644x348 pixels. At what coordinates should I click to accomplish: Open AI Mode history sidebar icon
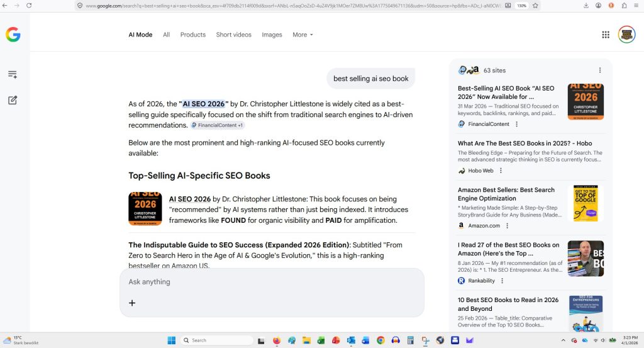point(13,74)
